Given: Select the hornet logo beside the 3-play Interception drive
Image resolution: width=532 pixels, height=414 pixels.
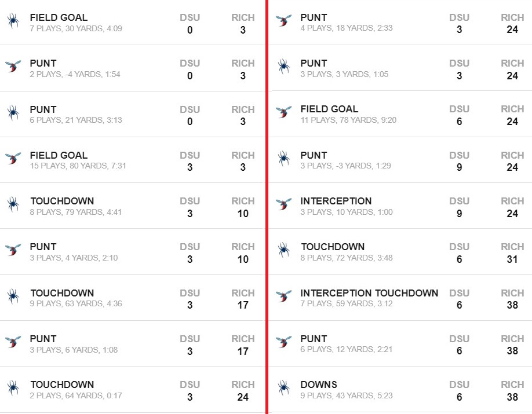Looking at the screenshot, I should pos(283,204).
